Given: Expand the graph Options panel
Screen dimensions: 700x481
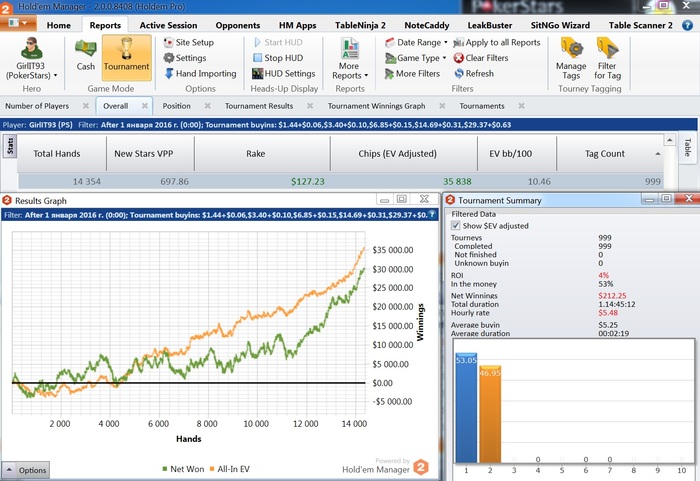Looking at the screenshot, I should tap(25, 470).
